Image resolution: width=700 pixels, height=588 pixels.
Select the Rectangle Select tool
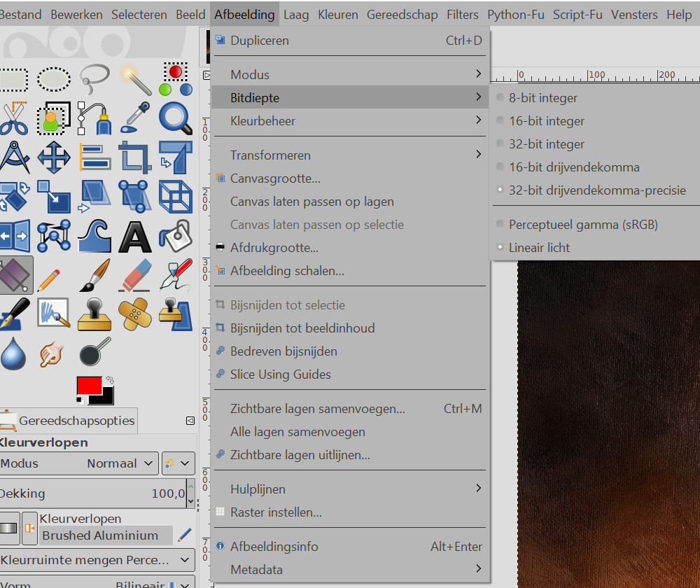coord(13,80)
